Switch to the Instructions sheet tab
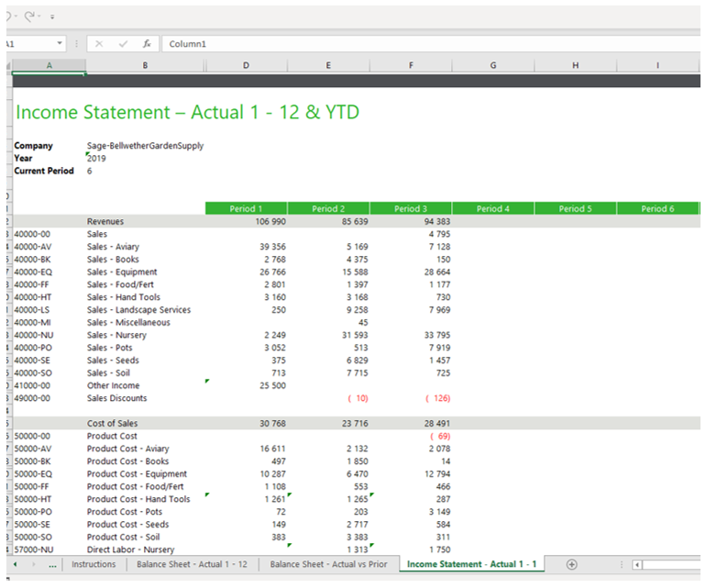The image size is (706, 588). (94, 564)
